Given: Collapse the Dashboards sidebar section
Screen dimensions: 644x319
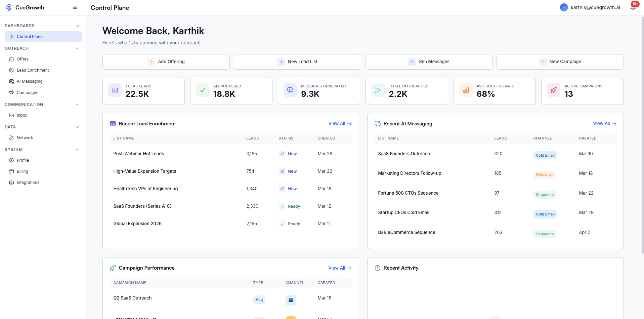Looking at the screenshot, I should 77,26.
